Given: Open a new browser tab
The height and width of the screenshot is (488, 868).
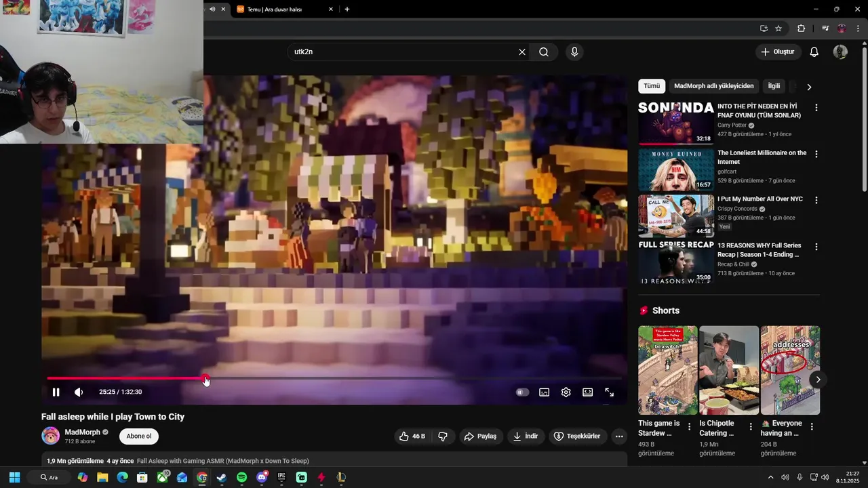Looking at the screenshot, I should point(347,9).
